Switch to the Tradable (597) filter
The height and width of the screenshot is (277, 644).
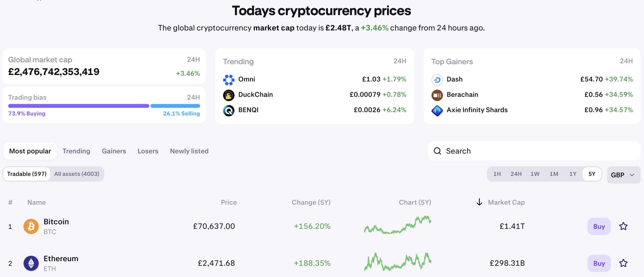pos(27,174)
